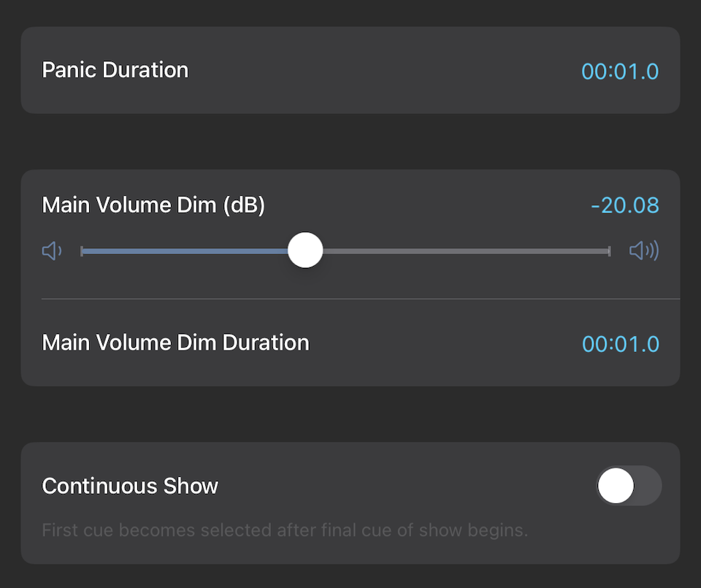The height and width of the screenshot is (588, 701).
Task: Click the blue filled part of the volume slider
Action: tap(183, 251)
